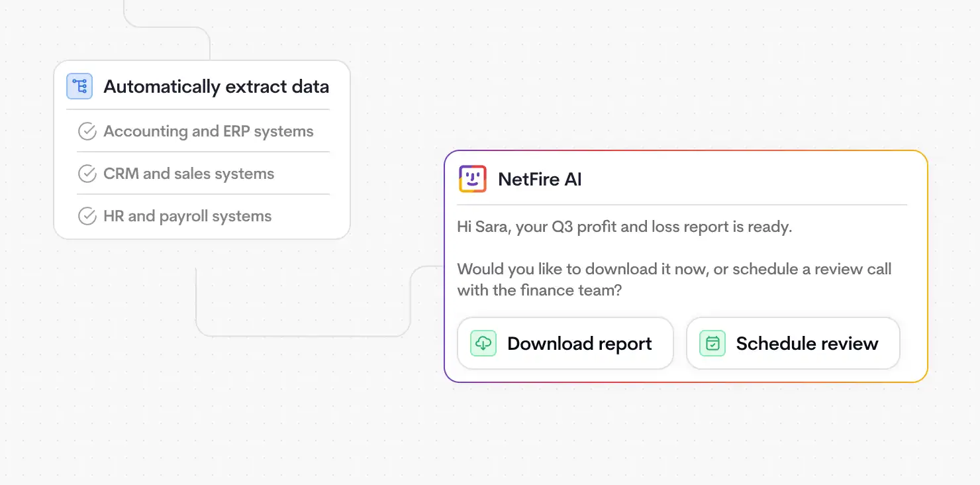
Task: Click the blue data extraction tree icon
Action: pos(79,86)
